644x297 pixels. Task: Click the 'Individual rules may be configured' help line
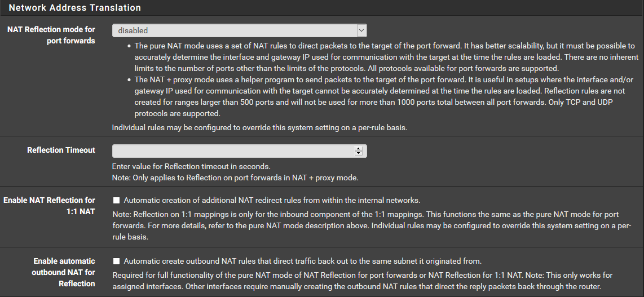259,128
